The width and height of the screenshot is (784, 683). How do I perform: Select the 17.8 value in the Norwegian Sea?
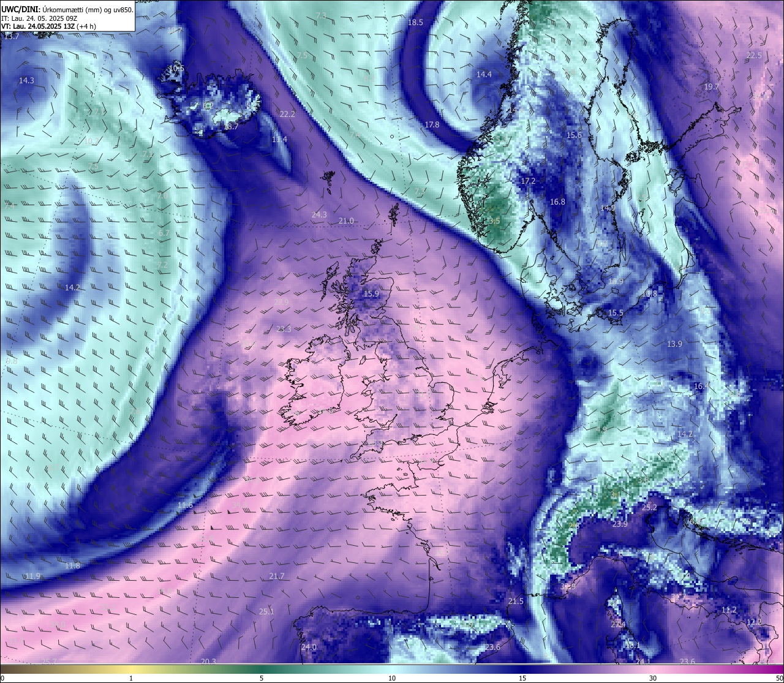(432, 124)
